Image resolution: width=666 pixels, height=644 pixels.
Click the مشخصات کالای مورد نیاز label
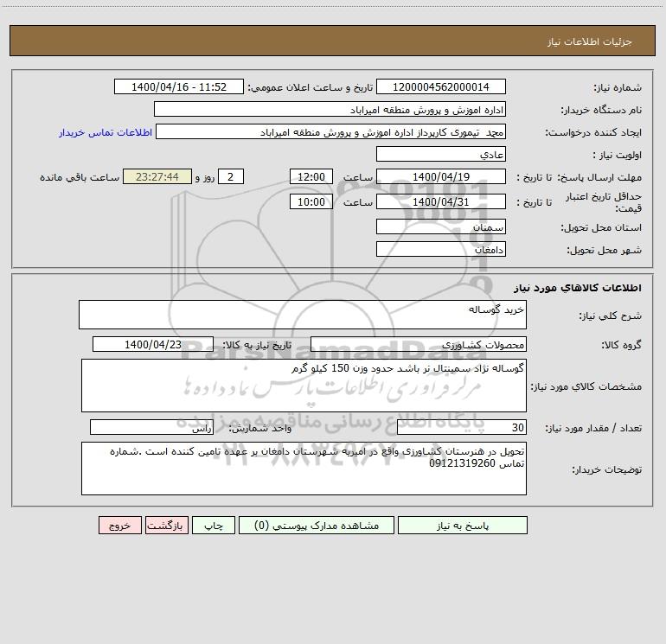pyautogui.click(x=586, y=386)
